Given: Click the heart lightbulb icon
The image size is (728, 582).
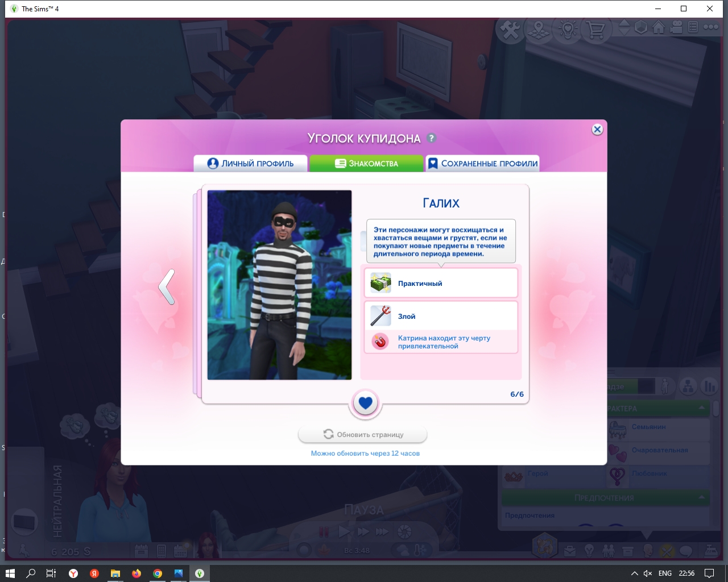Looking at the screenshot, I should point(567,30).
